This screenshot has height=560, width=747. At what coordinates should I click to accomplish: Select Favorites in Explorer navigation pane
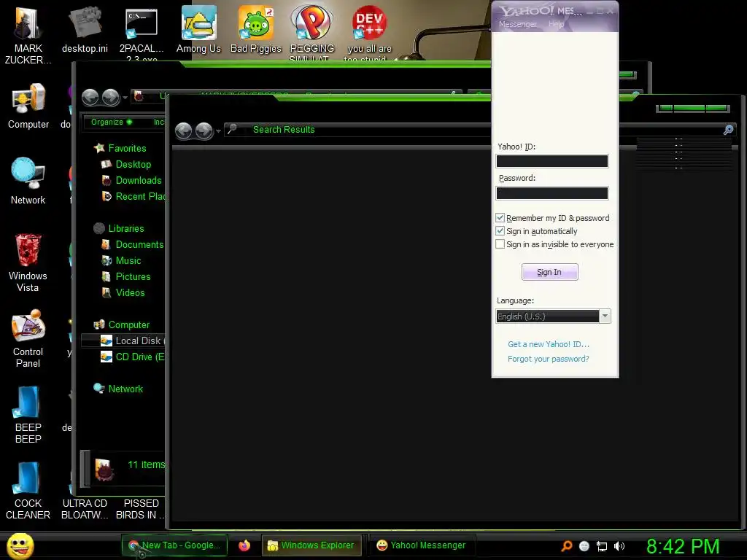[127, 148]
